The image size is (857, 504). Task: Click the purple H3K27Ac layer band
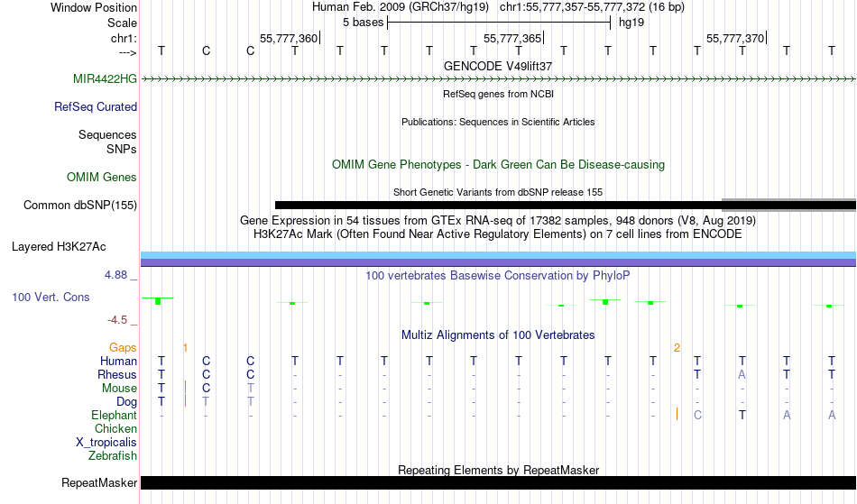tap(499, 262)
